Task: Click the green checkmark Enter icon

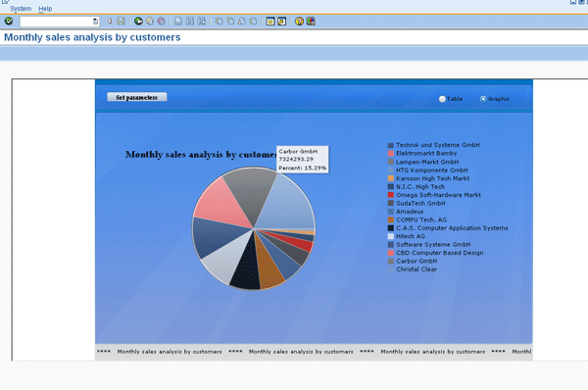Action: click(9, 21)
